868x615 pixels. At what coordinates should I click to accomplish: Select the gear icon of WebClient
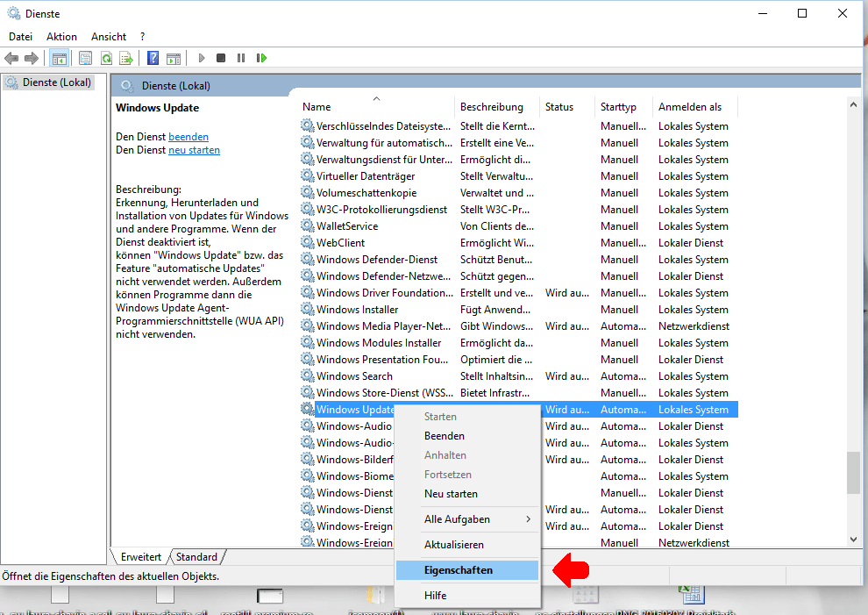307,243
